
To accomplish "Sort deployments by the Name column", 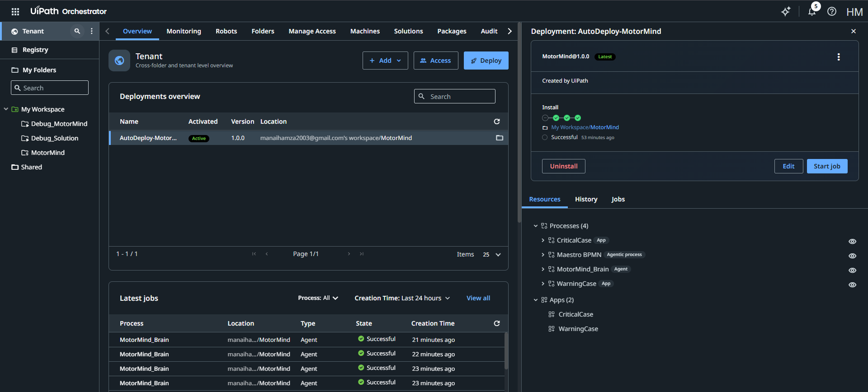I will 129,121.
